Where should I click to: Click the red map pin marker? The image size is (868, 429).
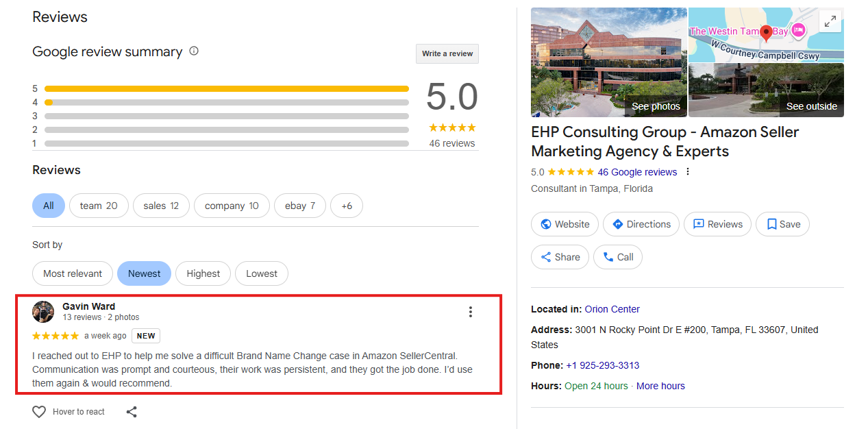(766, 32)
